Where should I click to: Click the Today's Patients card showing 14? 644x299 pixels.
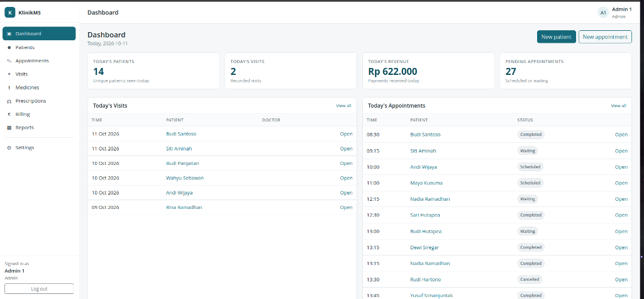pyautogui.click(x=153, y=71)
